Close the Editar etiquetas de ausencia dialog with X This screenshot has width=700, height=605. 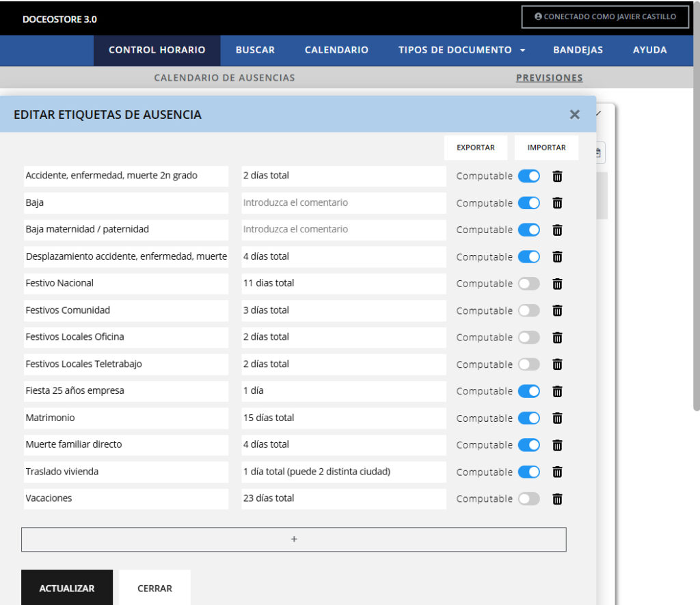point(574,115)
